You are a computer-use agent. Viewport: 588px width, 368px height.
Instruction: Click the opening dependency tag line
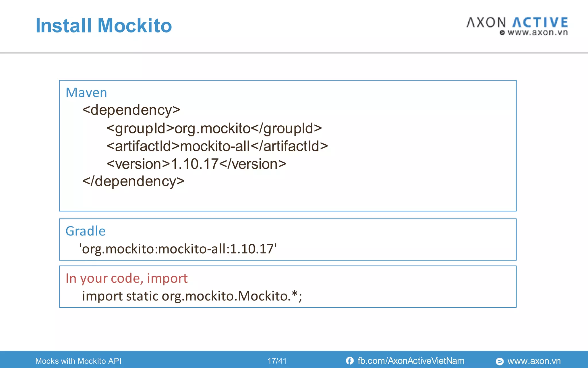[131, 110]
